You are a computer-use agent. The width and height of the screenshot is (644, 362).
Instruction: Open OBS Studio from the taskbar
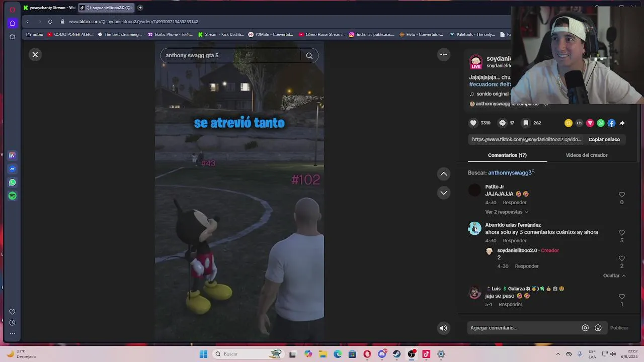coord(412,354)
